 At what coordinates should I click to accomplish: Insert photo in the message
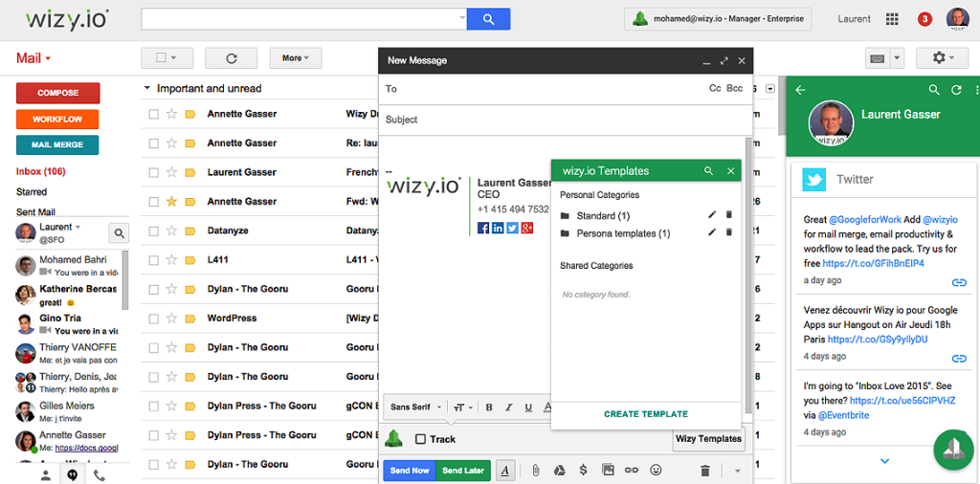[608, 471]
